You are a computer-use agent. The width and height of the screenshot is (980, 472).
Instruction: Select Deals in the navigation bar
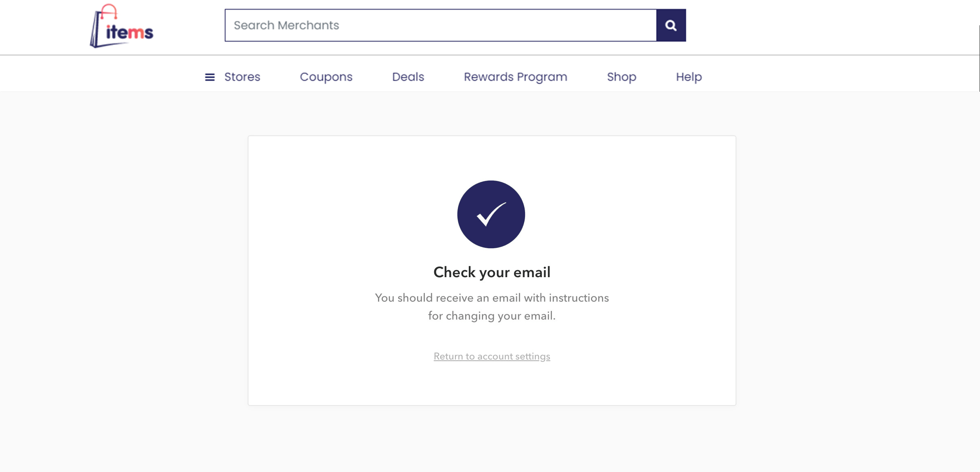[x=408, y=77]
